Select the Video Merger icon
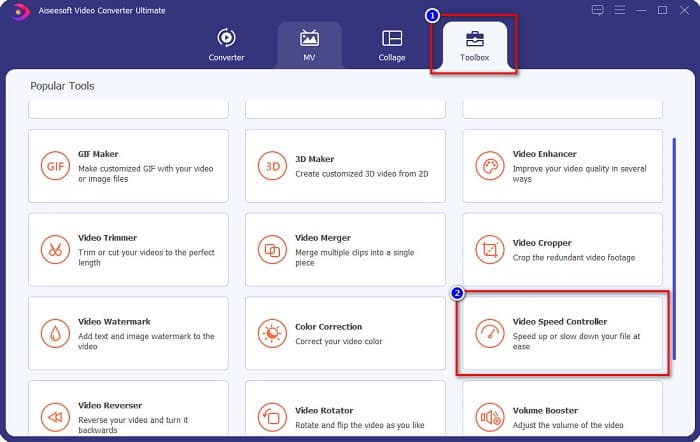 tap(272, 250)
